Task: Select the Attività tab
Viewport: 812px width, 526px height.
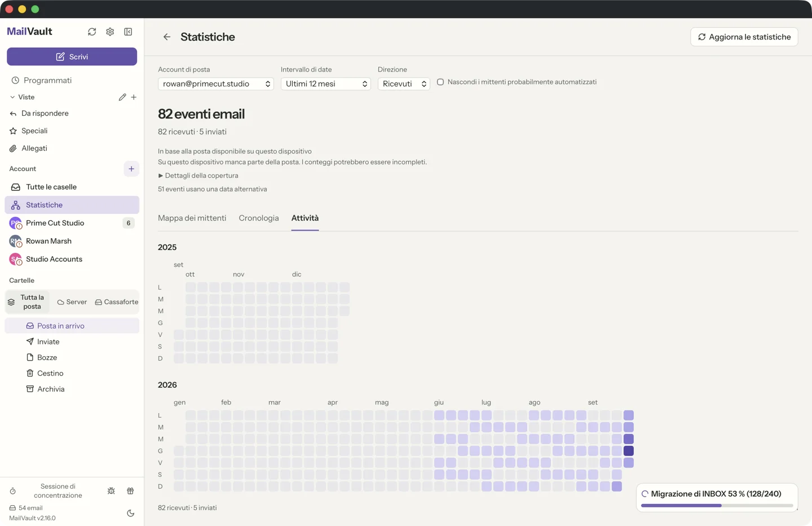Action: [x=305, y=218]
